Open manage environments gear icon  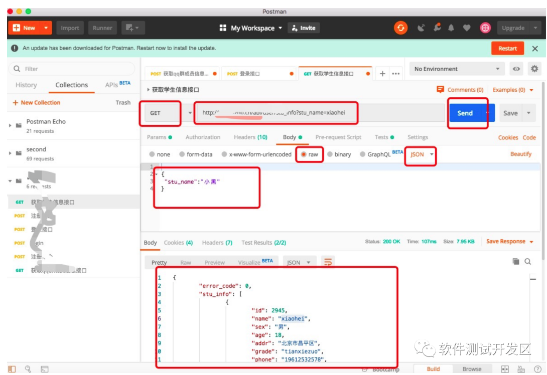[534, 69]
